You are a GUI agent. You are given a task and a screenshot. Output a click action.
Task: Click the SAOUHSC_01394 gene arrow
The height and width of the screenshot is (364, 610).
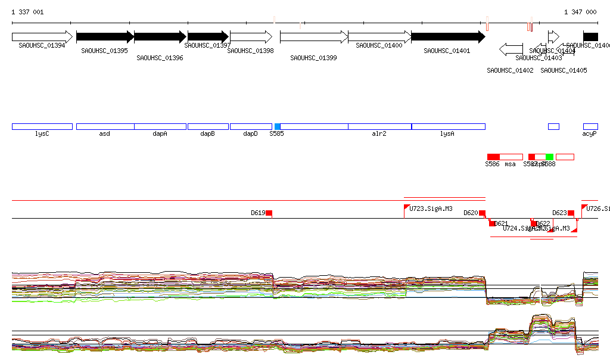(42, 37)
